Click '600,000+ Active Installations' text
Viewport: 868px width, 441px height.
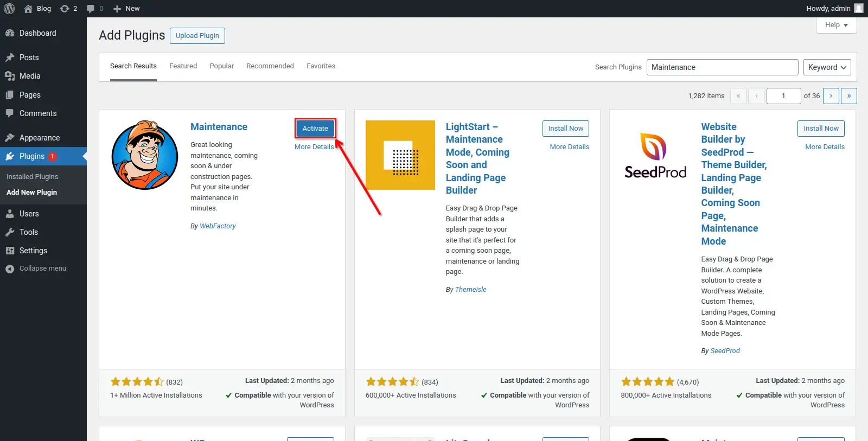[411, 395]
